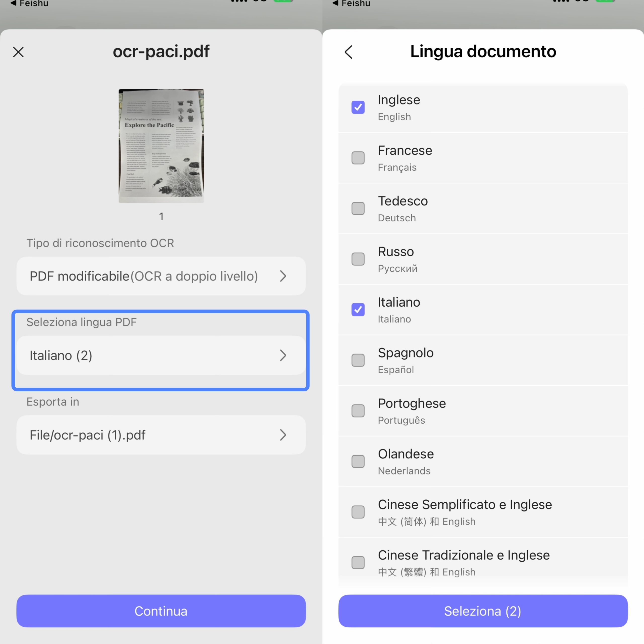Go back from Lingua documento screen
This screenshot has height=644, width=644.
pyautogui.click(x=349, y=52)
